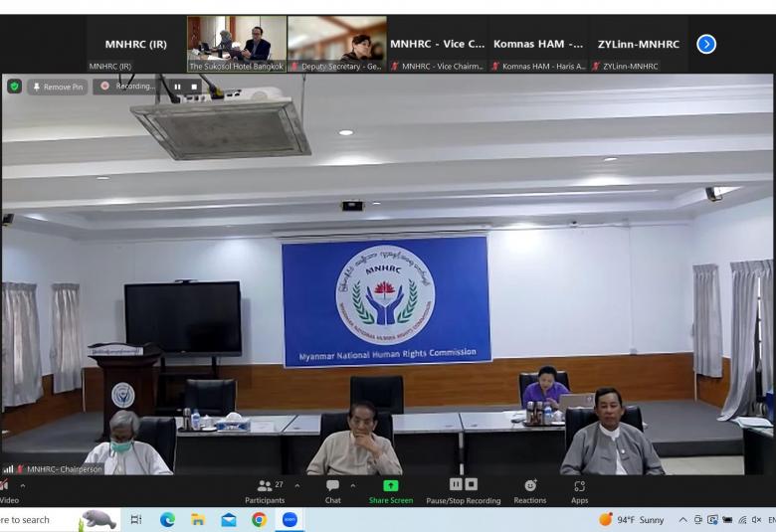Select MNHRC (IR) participant tile

click(136, 44)
